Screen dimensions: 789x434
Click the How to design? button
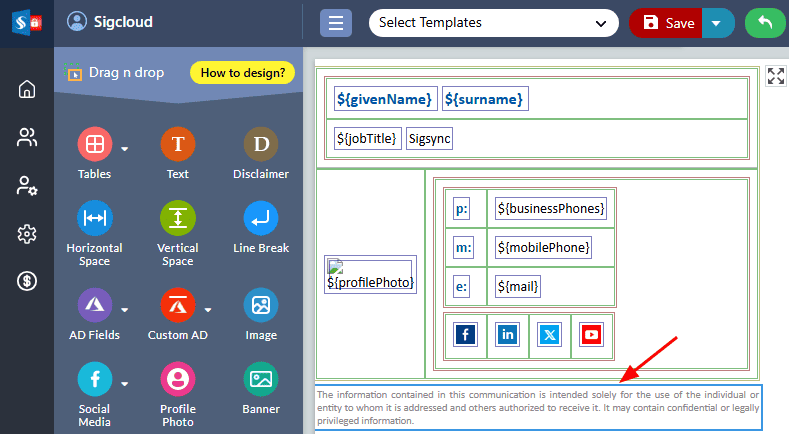tap(242, 73)
